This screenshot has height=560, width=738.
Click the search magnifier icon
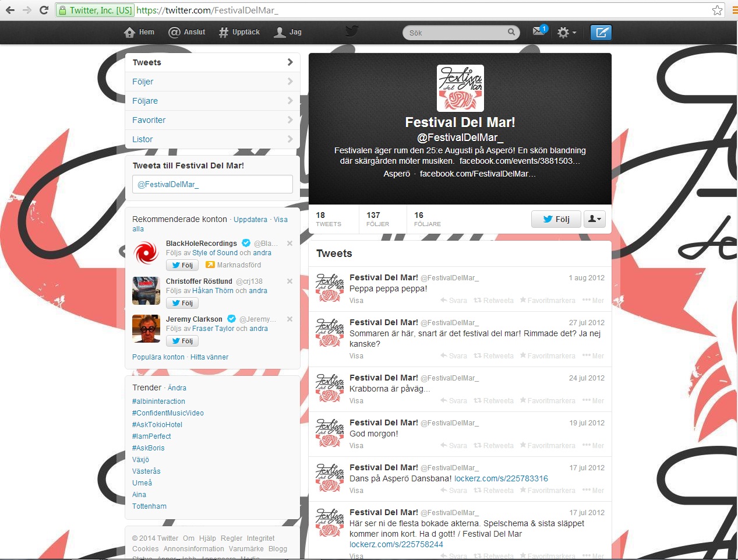[x=511, y=32]
